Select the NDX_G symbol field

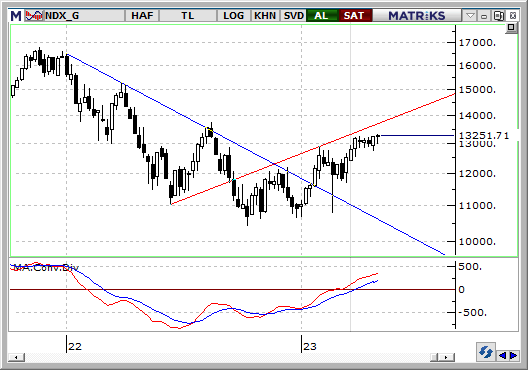click(84, 15)
